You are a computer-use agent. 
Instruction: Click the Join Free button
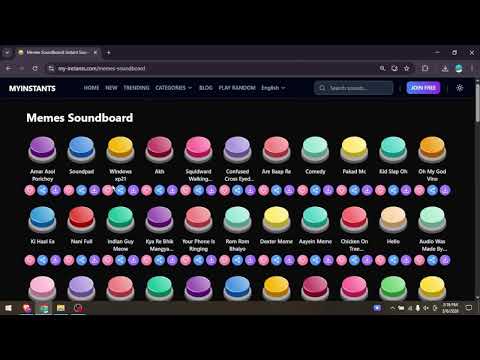point(423,88)
